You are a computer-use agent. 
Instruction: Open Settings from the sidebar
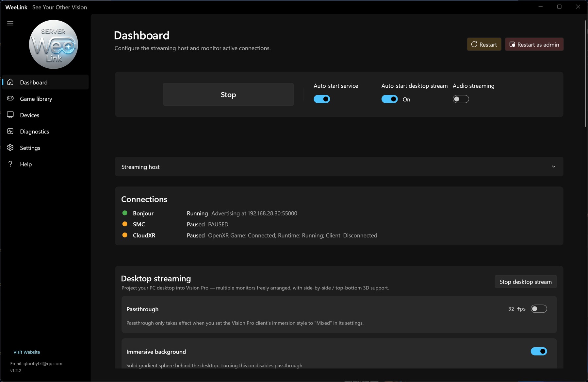pyautogui.click(x=45, y=148)
